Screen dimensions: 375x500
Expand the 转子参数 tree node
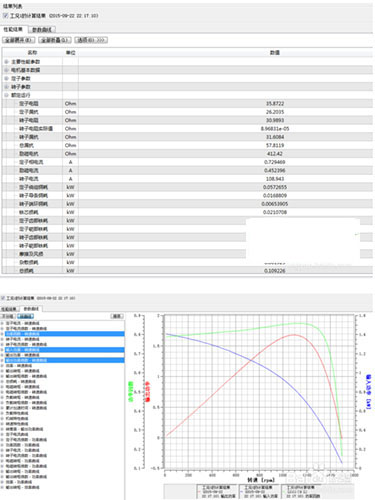click(6, 87)
